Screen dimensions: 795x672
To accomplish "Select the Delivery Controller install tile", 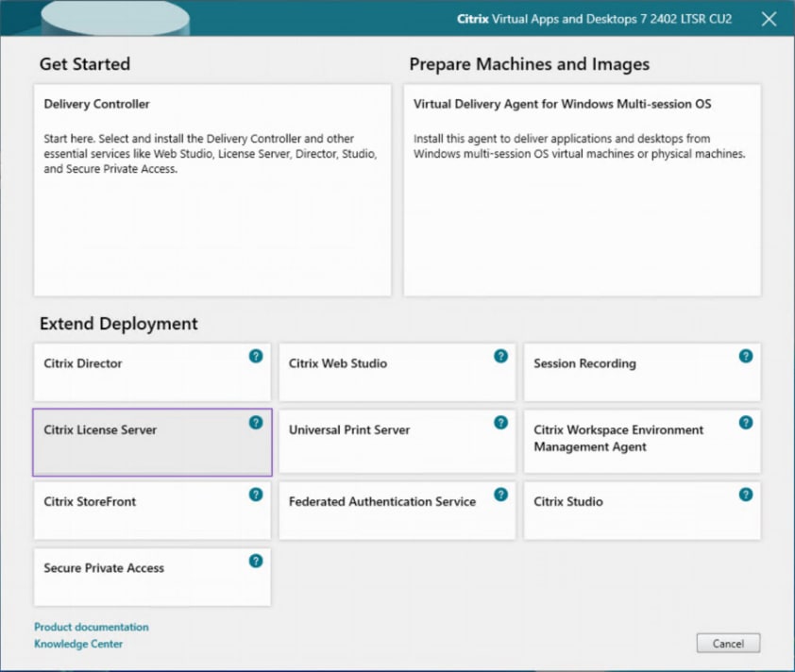I will point(212,190).
